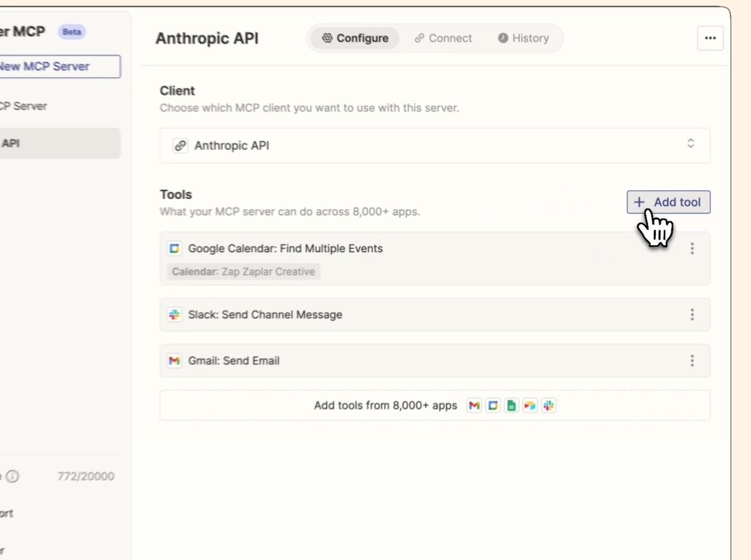Click the Slack icon in tool row

(x=175, y=315)
